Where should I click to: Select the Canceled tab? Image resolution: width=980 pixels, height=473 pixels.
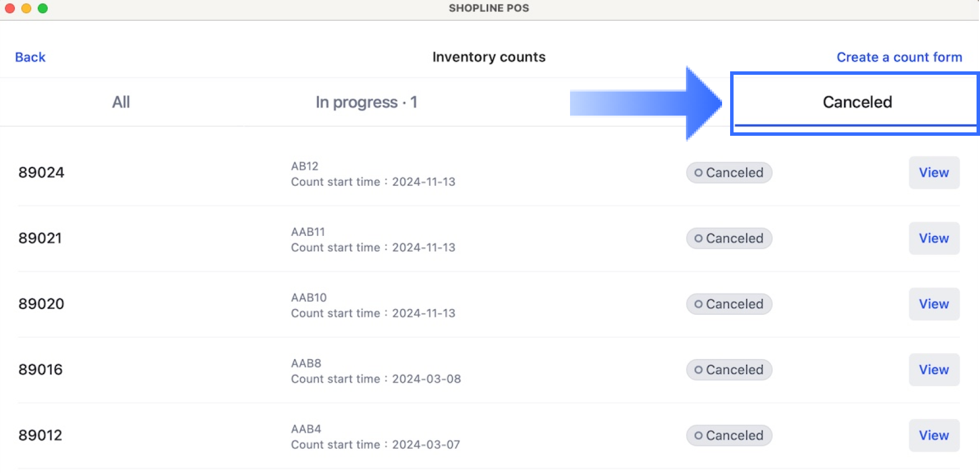(x=857, y=102)
